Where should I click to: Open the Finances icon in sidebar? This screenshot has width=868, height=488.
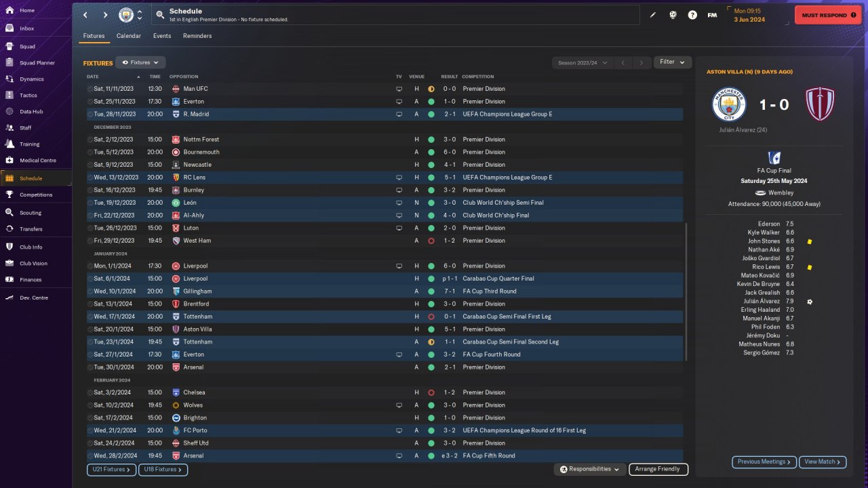[x=9, y=280]
